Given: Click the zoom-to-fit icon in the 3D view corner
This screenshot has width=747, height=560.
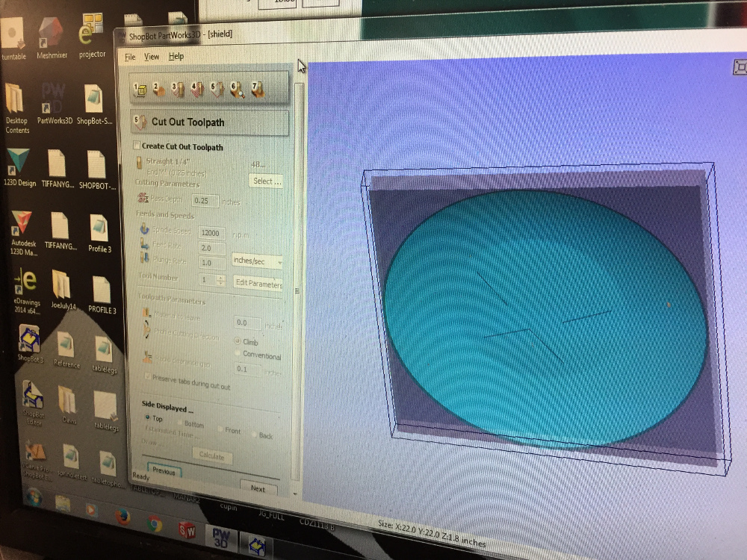Looking at the screenshot, I should 740,66.
